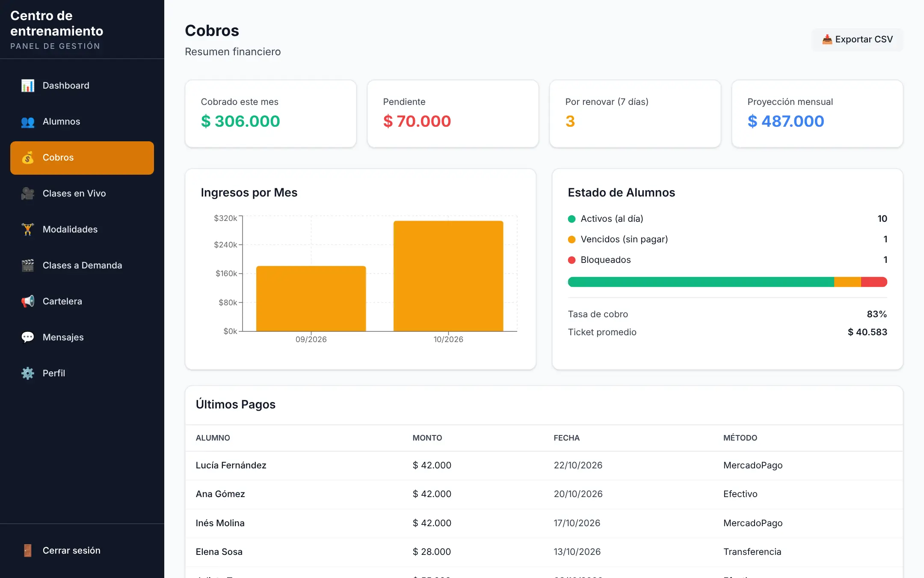924x578 pixels.
Task: Select the Lucía Fernández payment row name
Action: pos(231,465)
